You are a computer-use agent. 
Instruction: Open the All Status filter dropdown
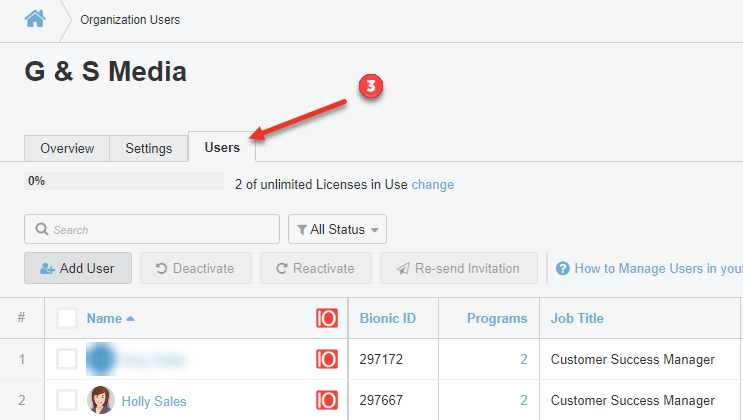[337, 229]
